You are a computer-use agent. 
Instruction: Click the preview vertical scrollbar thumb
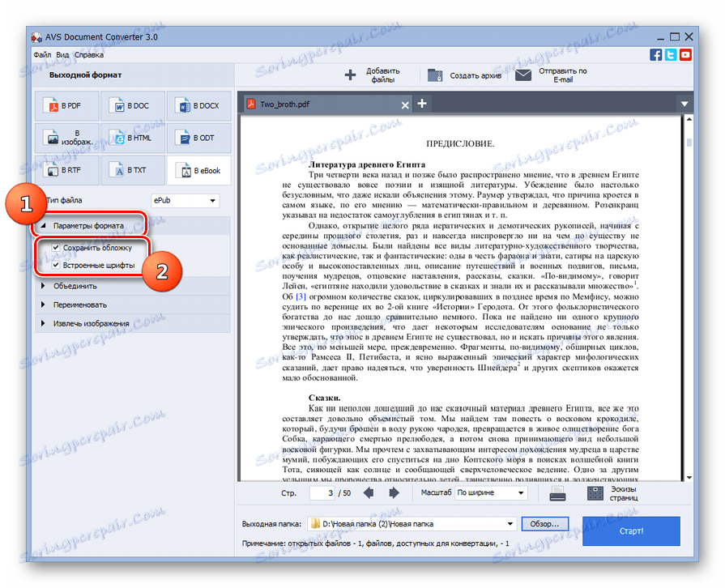689,143
